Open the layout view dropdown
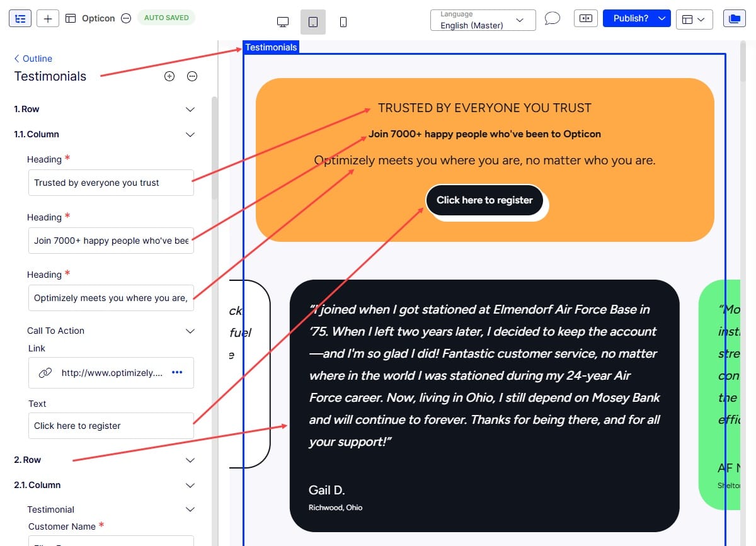Viewport: 756px width, 546px height. pos(694,20)
